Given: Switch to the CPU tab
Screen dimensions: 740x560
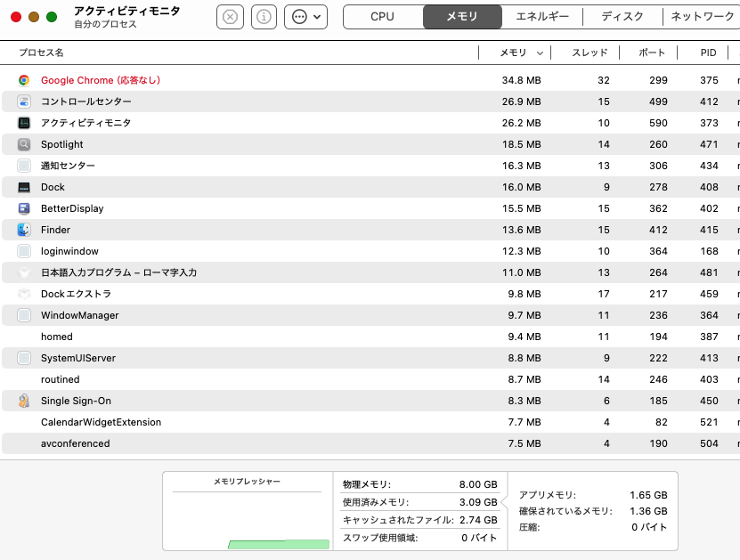Looking at the screenshot, I should point(383,17).
